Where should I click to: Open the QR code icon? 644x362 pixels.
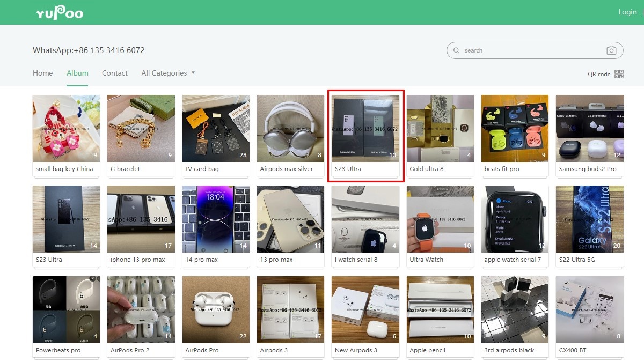tap(619, 74)
